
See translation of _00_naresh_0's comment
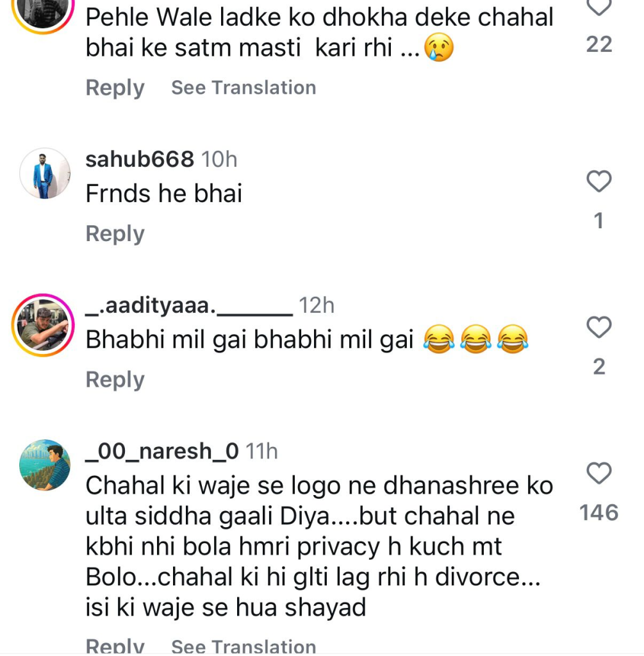coord(244,646)
